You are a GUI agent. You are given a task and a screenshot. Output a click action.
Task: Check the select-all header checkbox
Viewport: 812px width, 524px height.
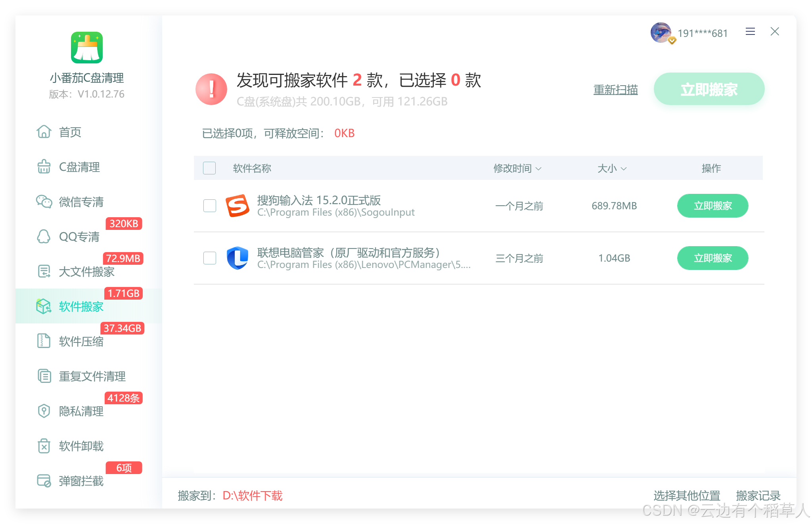(x=209, y=168)
